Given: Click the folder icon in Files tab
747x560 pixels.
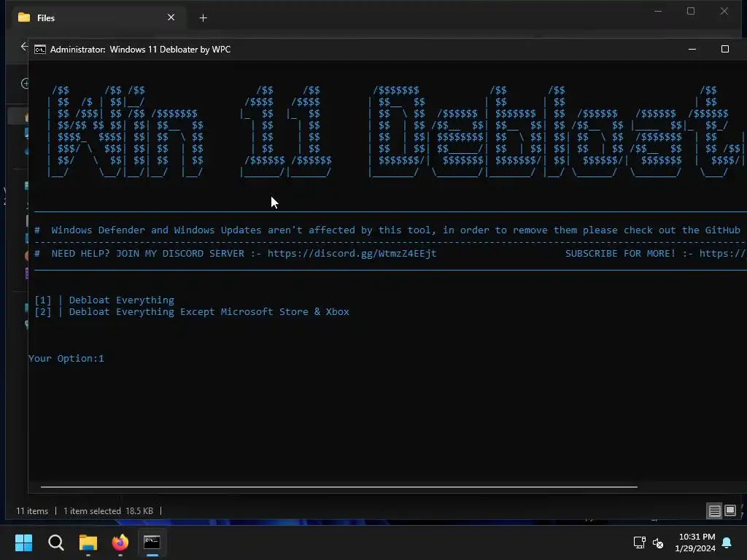Looking at the screenshot, I should click(x=24, y=17).
